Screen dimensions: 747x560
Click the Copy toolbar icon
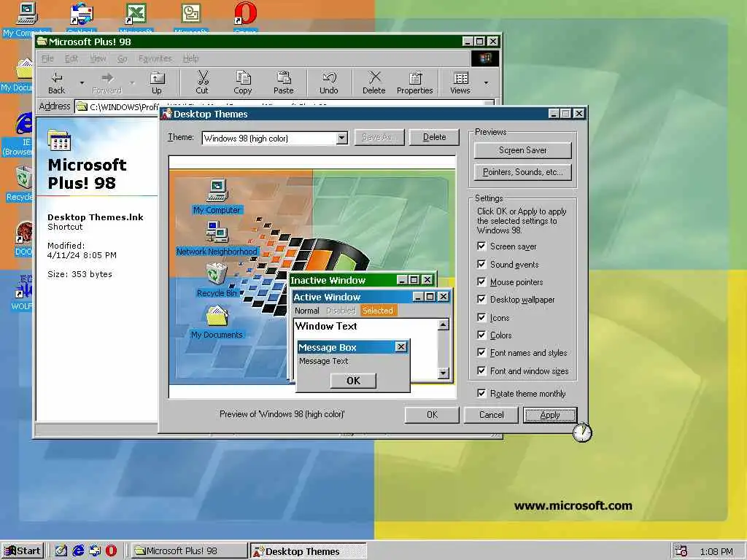242,83
